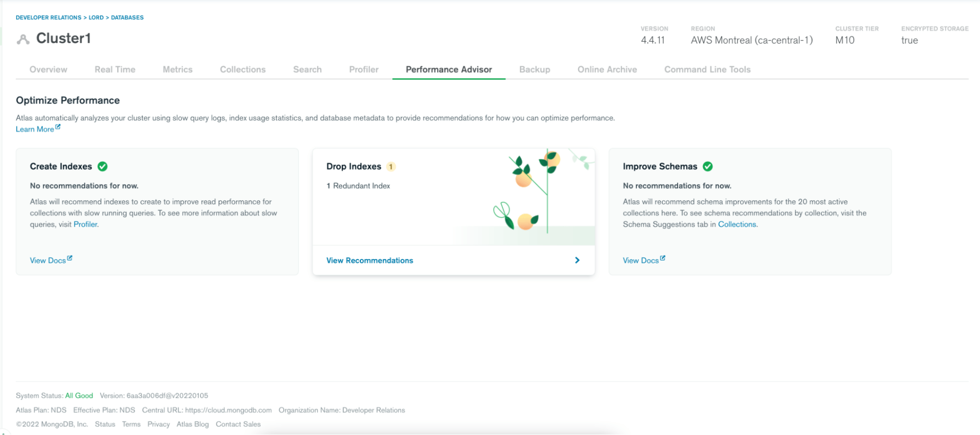
Task: Click the cluster tier value M10
Action: click(845, 41)
